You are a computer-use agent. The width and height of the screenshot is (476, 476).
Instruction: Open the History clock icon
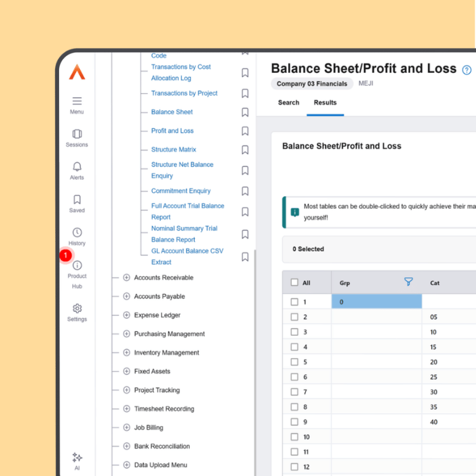click(77, 232)
